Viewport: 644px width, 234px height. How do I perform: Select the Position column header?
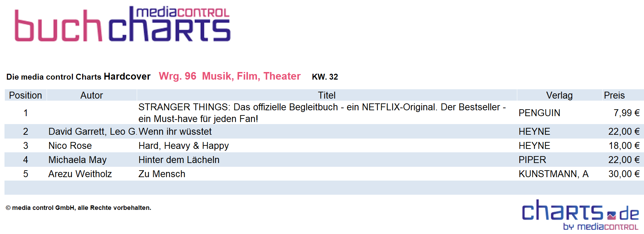(26, 95)
